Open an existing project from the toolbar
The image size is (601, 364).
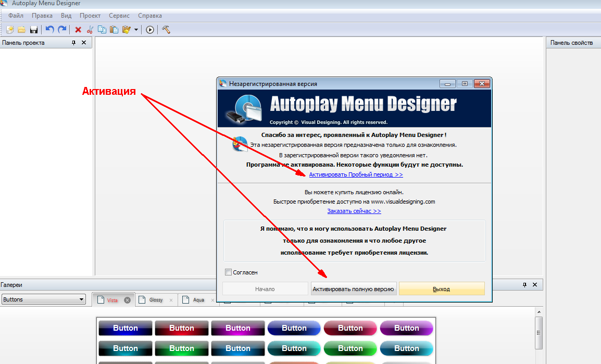21,30
